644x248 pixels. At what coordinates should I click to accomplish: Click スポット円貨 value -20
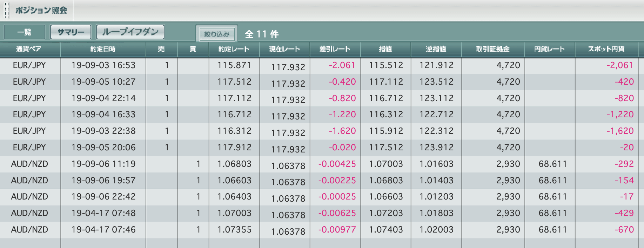tap(626, 148)
